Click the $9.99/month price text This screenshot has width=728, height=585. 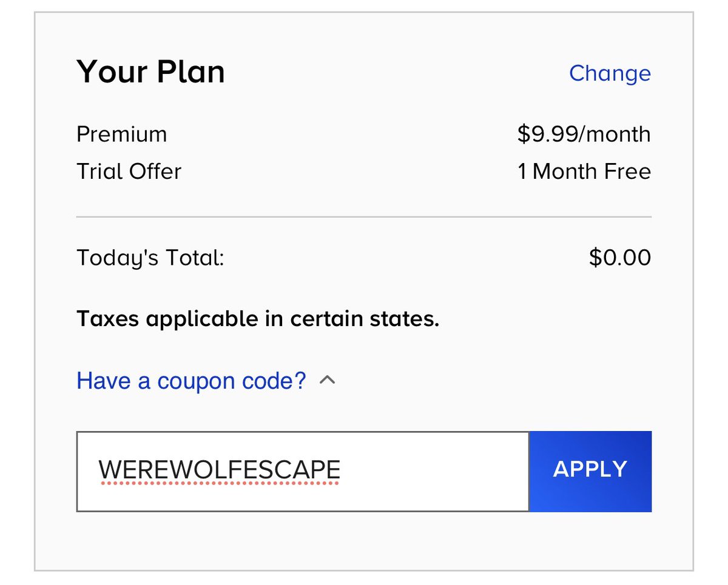coord(584,134)
